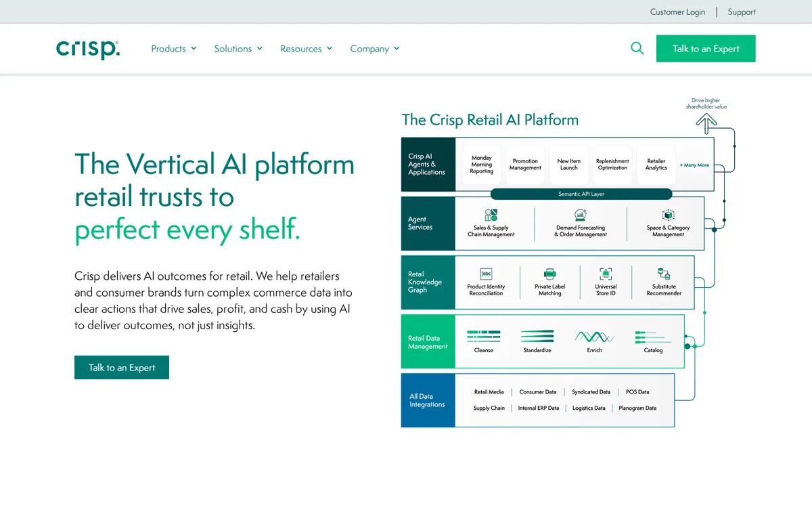The image size is (812, 508).
Task: Click the Syndicated Data text
Action: pos(591,392)
